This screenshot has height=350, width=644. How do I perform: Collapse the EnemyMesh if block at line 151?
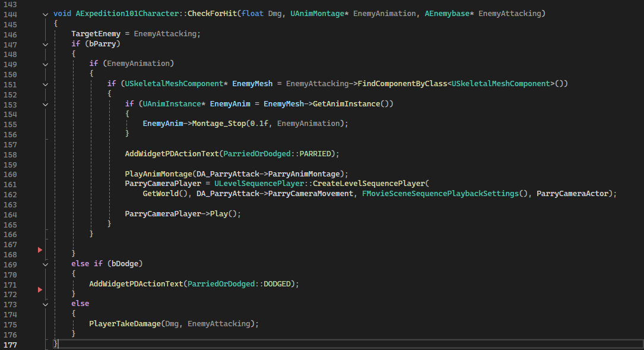[46, 84]
